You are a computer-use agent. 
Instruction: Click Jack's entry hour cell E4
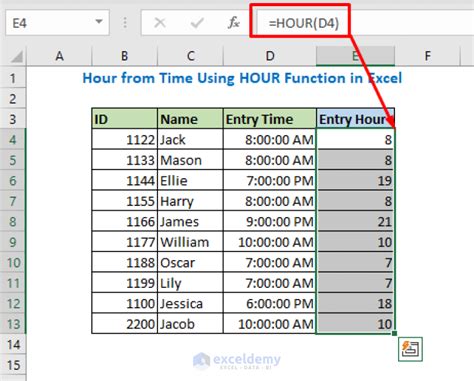(x=355, y=140)
